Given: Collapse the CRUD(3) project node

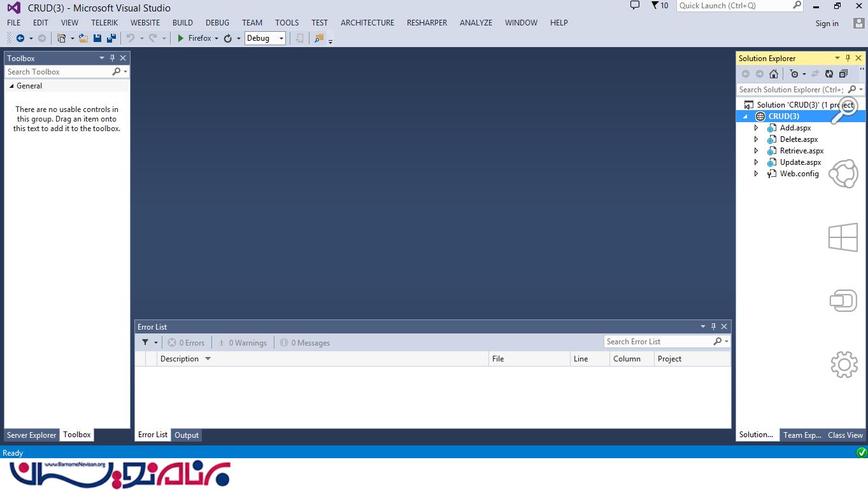Looking at the screenshot, I should pos(745,116).
